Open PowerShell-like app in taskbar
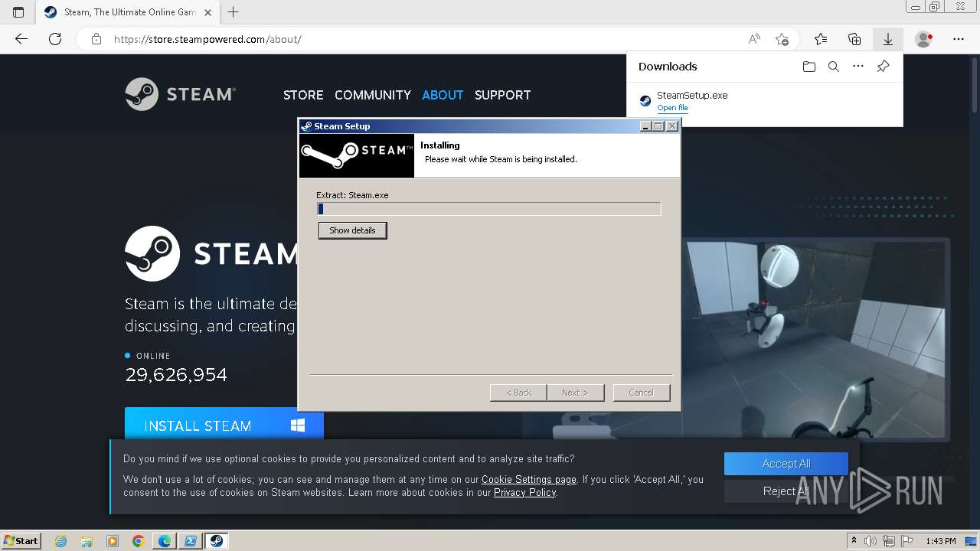Viewport: 980px width, 551px height. (x=190, y=541)
